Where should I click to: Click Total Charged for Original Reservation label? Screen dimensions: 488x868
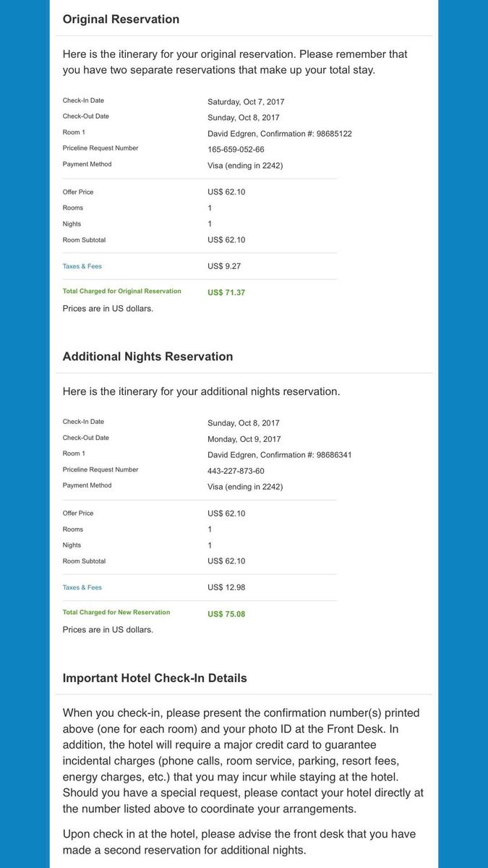click(121, 292)
